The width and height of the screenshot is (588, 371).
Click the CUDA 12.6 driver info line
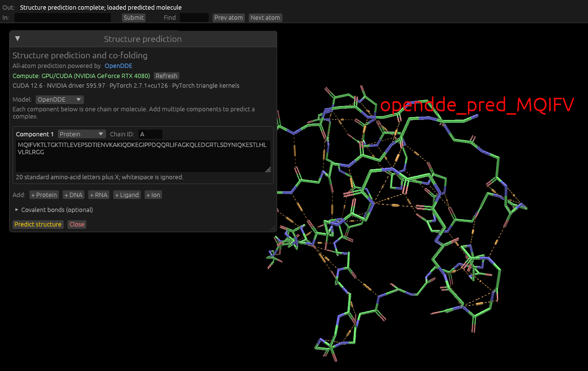point(126,86)
